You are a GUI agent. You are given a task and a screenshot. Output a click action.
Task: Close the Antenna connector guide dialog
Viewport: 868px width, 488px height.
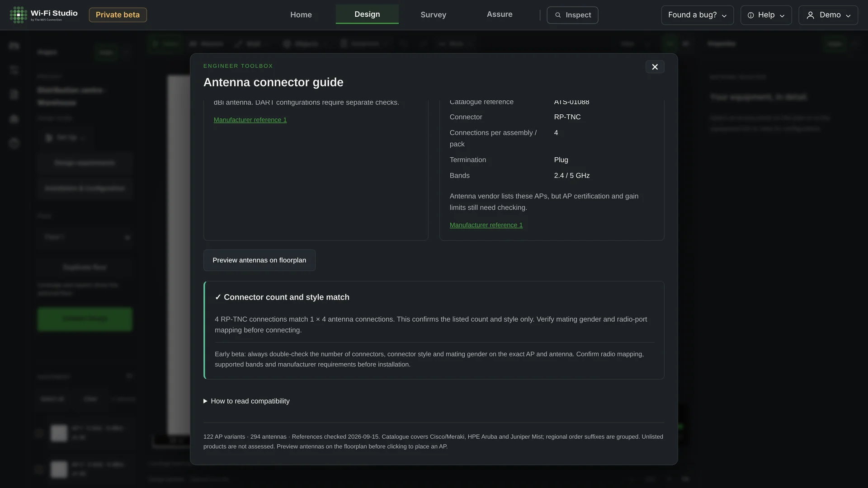pyautogui.click(x=655, y=67)
